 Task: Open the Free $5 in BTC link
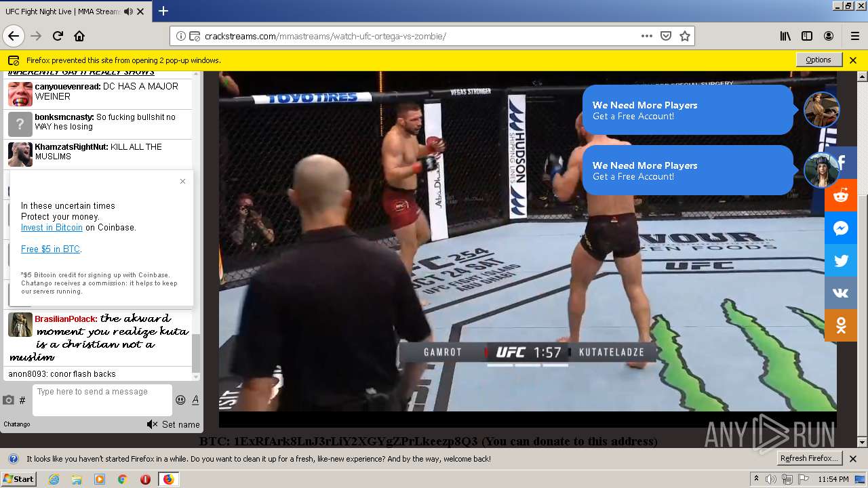point(50,249)
